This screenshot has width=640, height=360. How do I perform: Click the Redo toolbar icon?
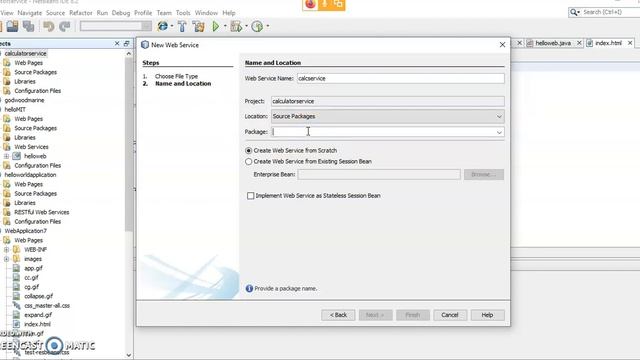click(x=64, y=27)
